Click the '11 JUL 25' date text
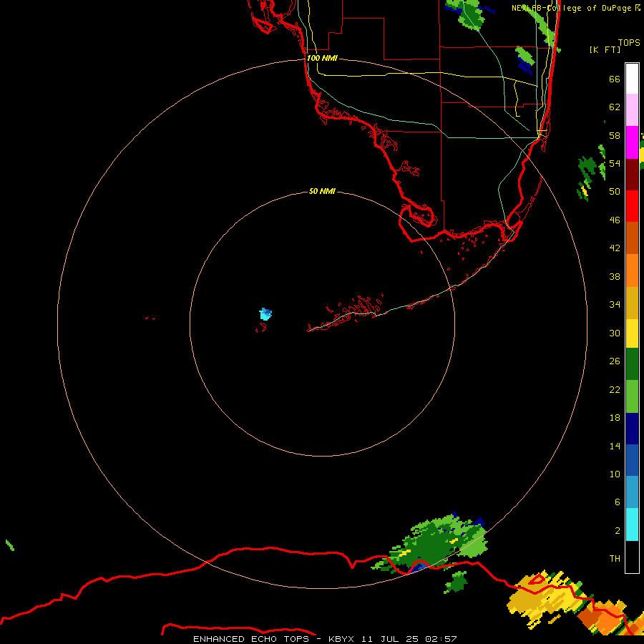The image size is (644, 644). pyautogui.click(x=389, y=639)
